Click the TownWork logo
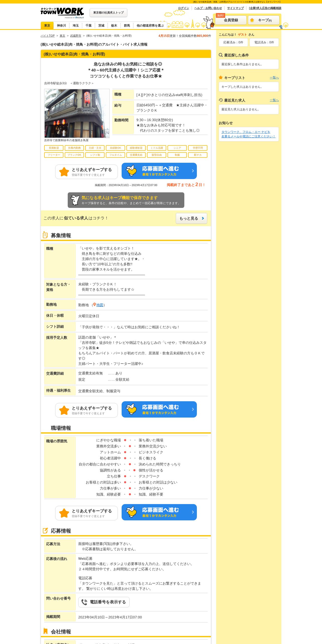Image resolution: width=322 pixels, height=644 pixels. click(62, 13)
